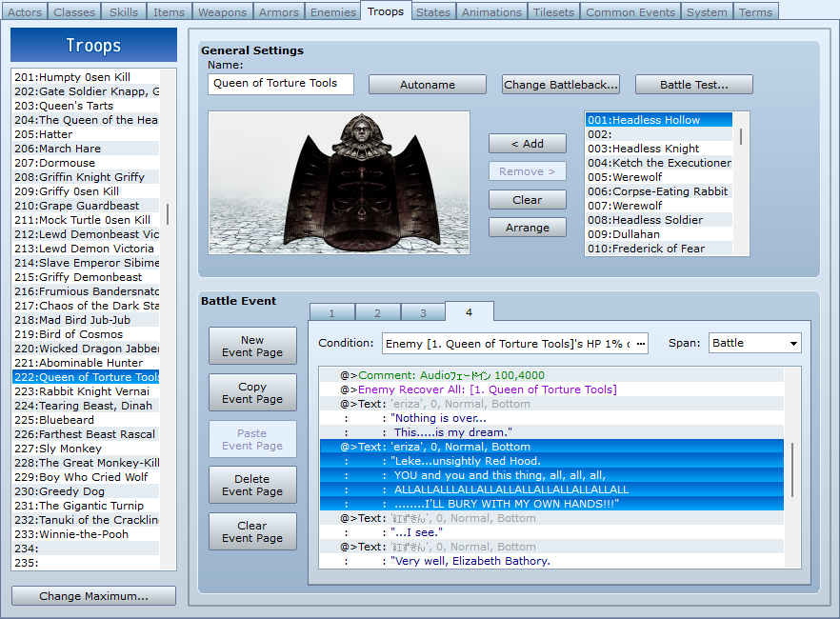Viewport: 840px width, 619px height.
Task: Open battle event page 3
Action: coord(423,312)
